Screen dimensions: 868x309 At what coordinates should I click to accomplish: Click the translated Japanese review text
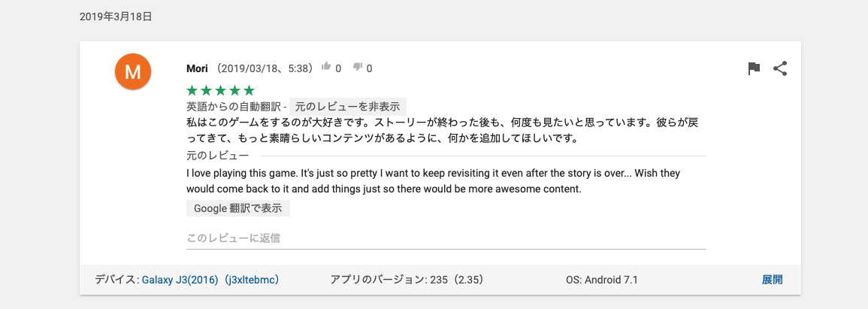[x=446, y=130]
